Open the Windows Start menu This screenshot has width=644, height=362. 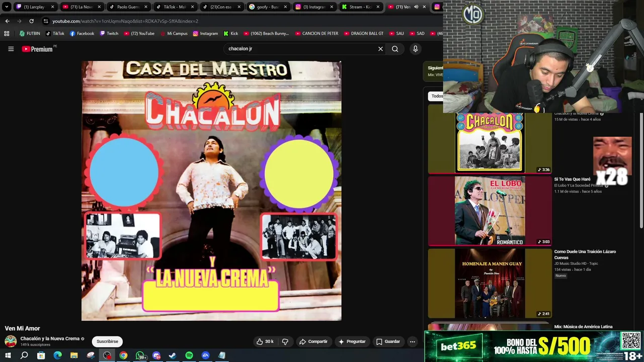click(8, 355)
